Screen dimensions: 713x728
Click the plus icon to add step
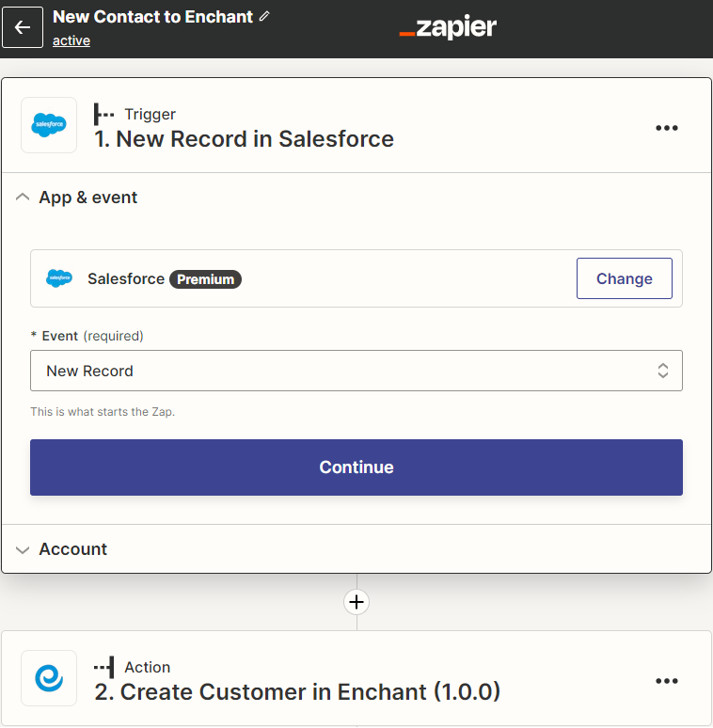(356, 602)
